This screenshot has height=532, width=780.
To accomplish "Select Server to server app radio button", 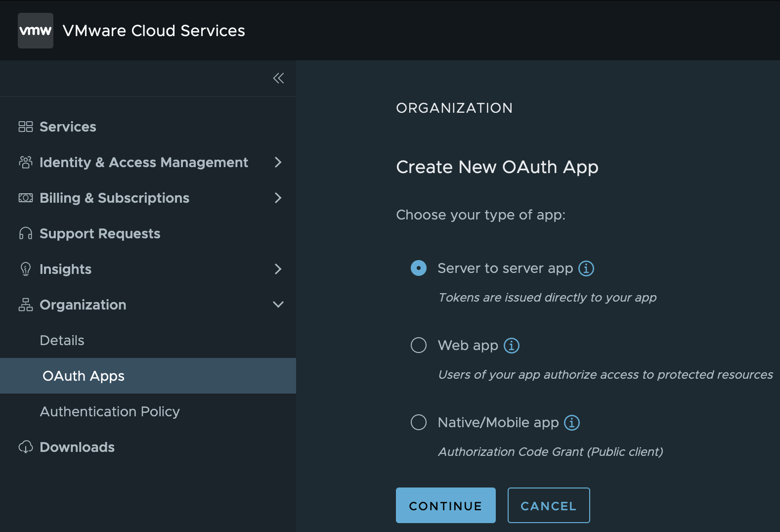I will click(x=419, y=268).
